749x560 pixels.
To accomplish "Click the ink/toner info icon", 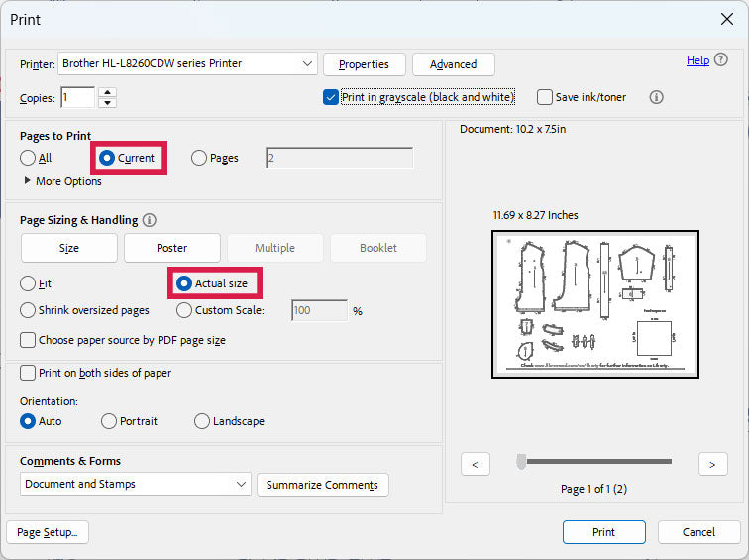I will [x=656, y=97].
